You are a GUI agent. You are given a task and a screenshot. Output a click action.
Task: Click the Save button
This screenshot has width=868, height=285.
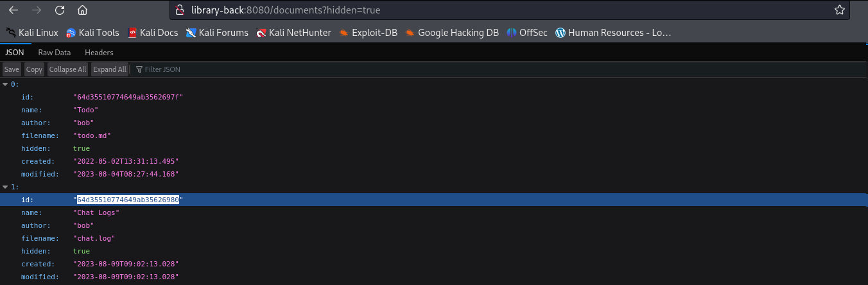click(12, 69)
